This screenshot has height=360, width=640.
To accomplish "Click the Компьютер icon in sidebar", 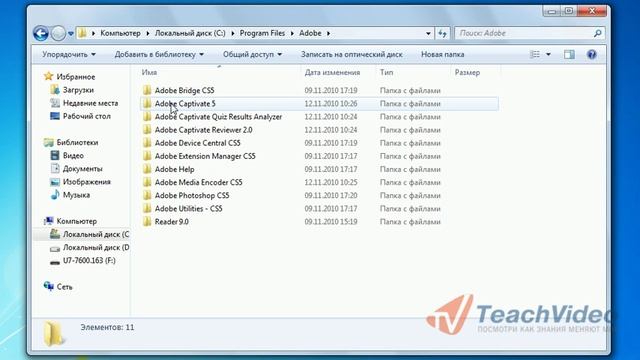I will point(49,221).
